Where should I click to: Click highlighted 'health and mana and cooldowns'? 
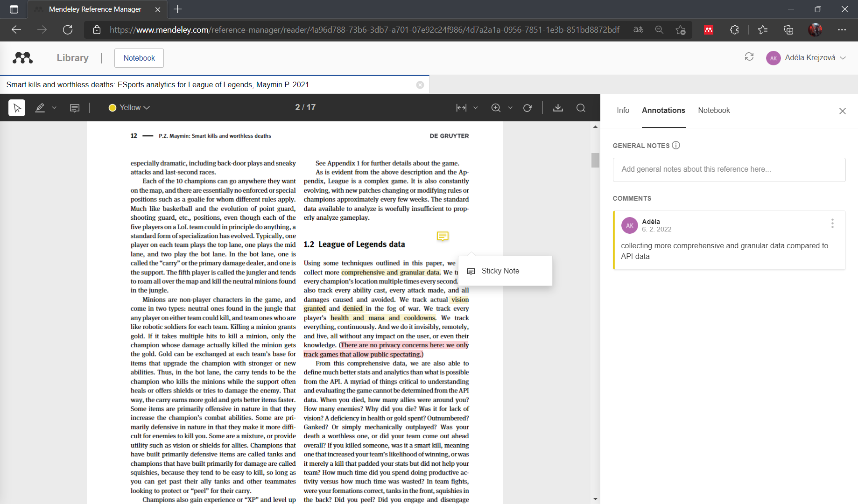pyautogui.click(x=383, y=318)
